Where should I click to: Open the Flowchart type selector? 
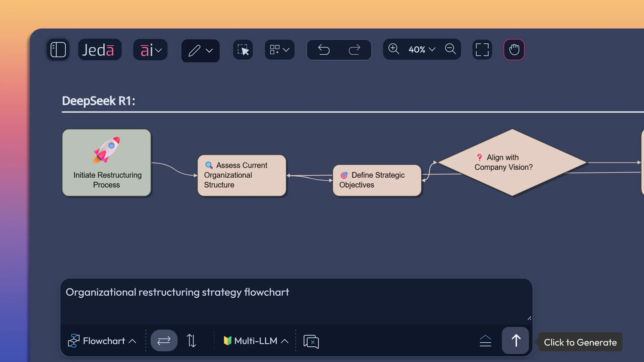coord(102,341)
